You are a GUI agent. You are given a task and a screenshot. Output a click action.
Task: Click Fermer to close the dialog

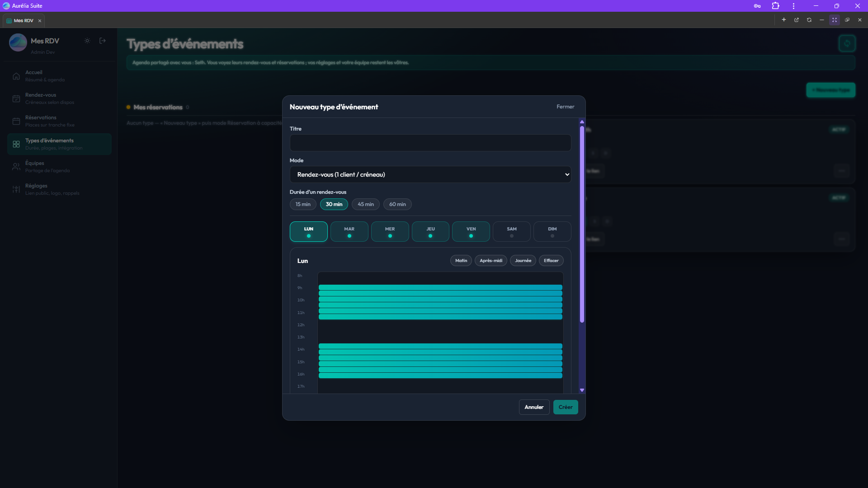[x=566, y=107]
